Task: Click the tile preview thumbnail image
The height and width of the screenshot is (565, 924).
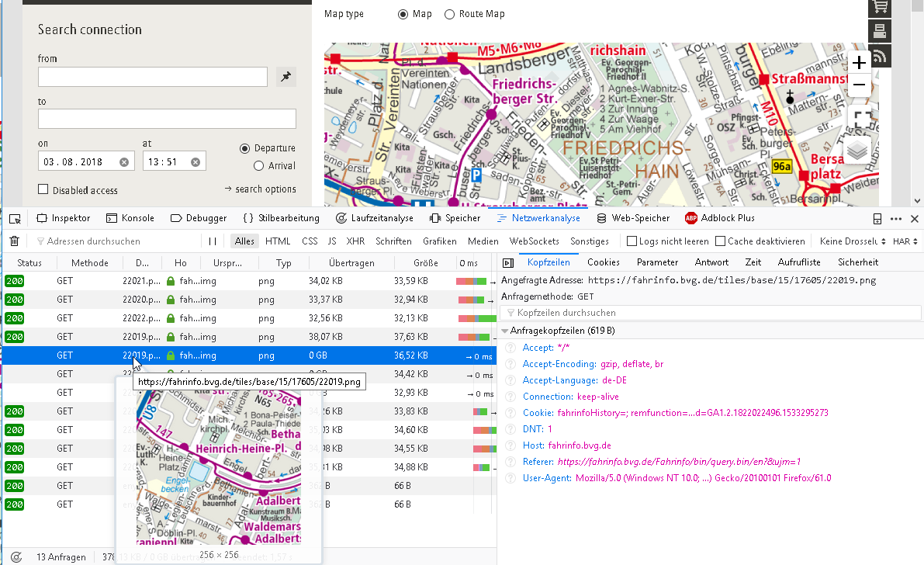Action: tap(219, 467)
